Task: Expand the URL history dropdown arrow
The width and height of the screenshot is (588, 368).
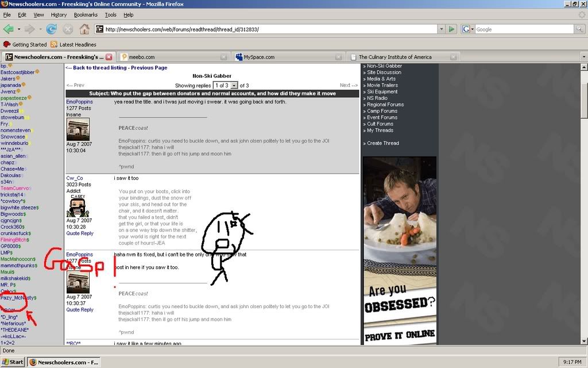Action: pyautogui.click(x=441, y=29)
